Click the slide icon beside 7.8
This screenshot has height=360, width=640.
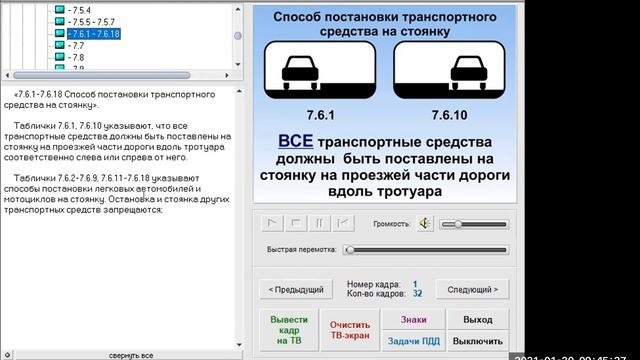point(60,57)
